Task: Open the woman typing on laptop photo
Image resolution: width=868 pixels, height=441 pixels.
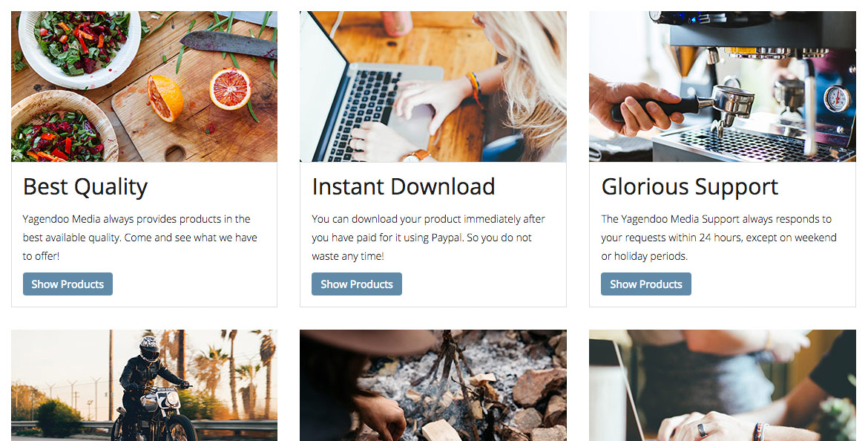Action: coord(433,86)
